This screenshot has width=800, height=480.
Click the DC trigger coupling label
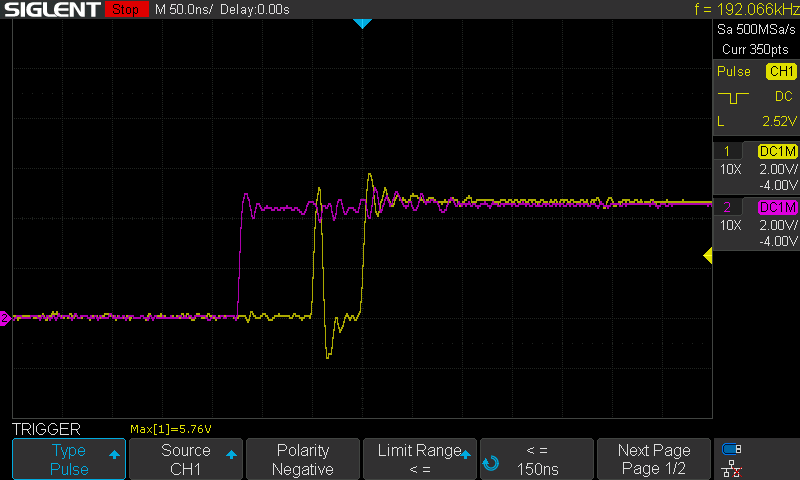click(784, 96)
